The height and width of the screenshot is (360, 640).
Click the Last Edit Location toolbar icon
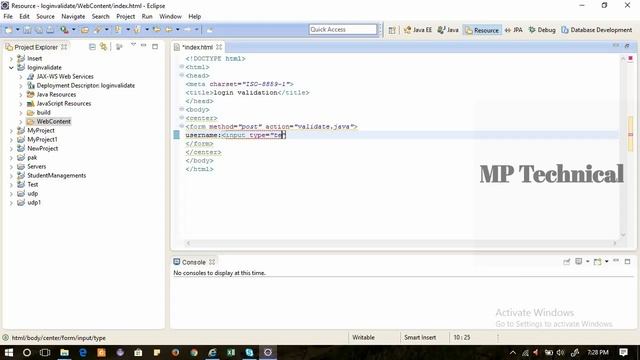coord(156,30)
